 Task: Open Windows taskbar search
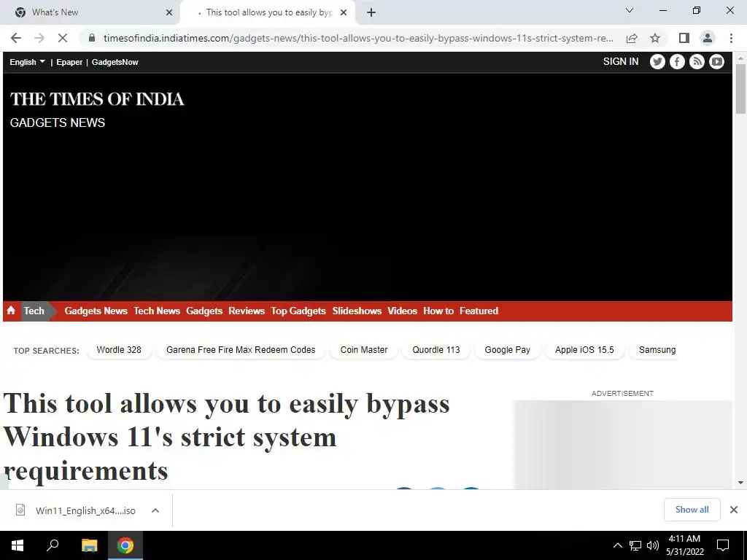53,545
